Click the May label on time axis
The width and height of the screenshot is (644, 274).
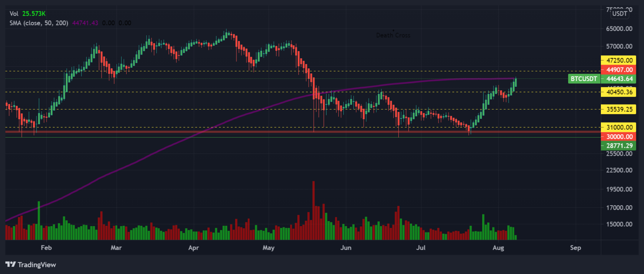click(x=268, y=248)
